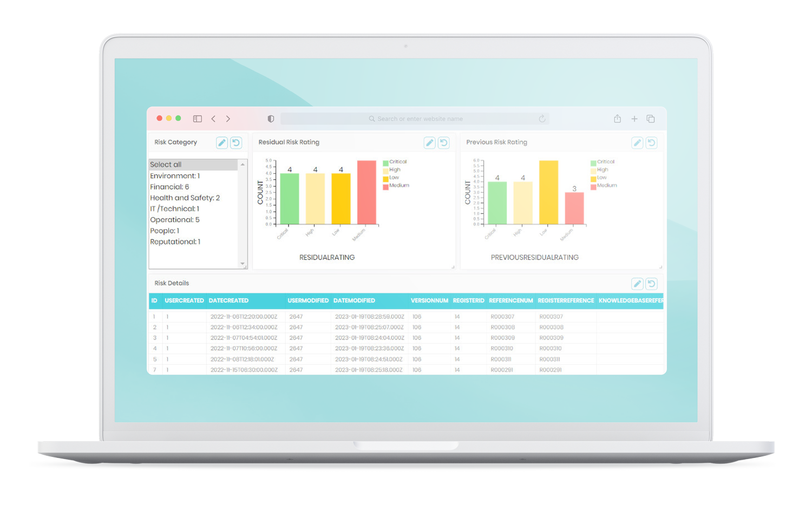The image size is (812, 517).
Task: Click reference number R000307 in REFERENCENUM column
Action: (502, 317)
